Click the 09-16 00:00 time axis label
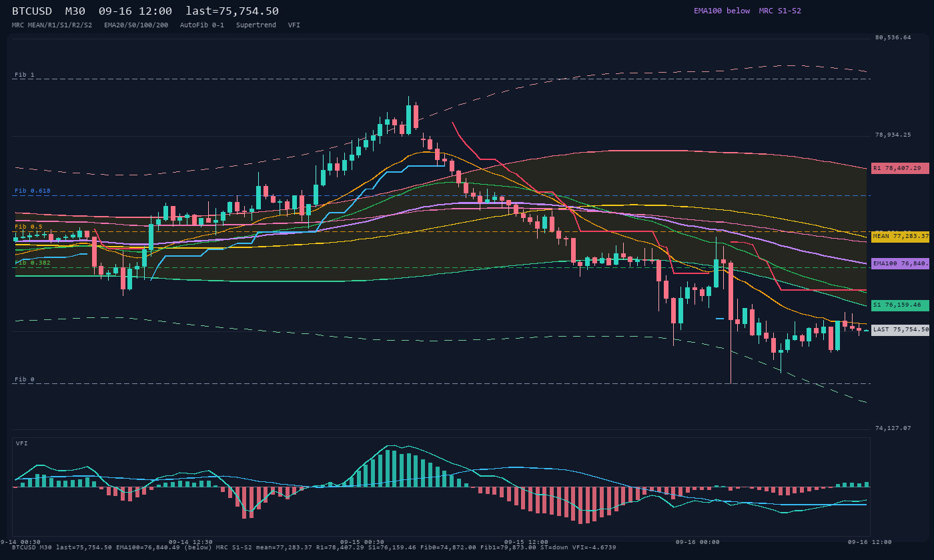934x560 pixels. click(698, 542)
